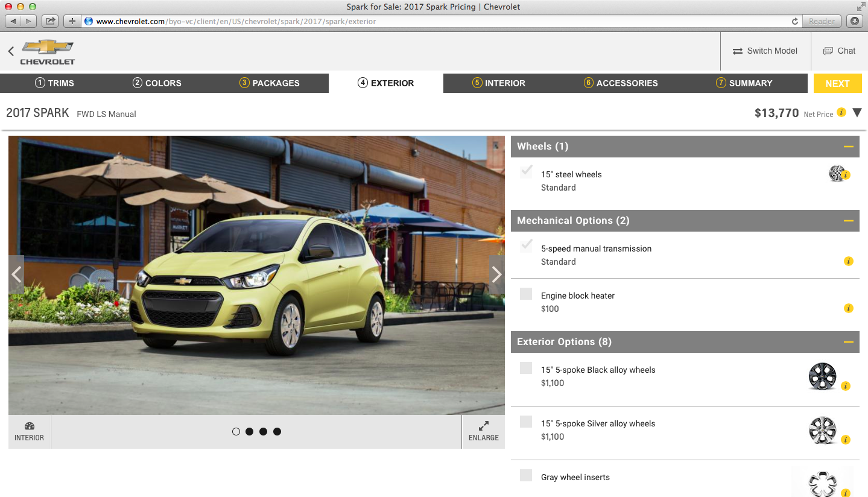Open the Summary step tab
Image resolution: width=868 pixels, height=497 pixels.
744,83
